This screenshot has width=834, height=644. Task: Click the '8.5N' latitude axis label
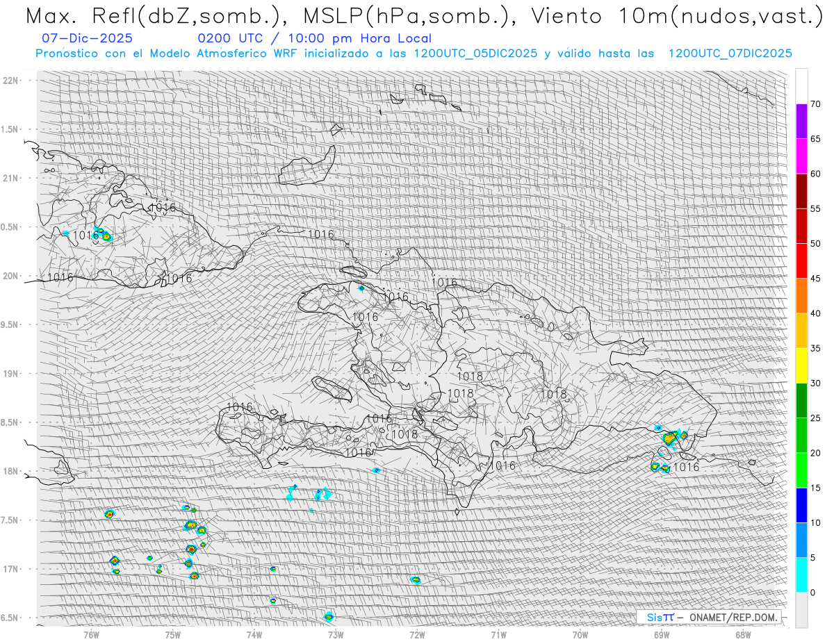[x=10, y=422]
